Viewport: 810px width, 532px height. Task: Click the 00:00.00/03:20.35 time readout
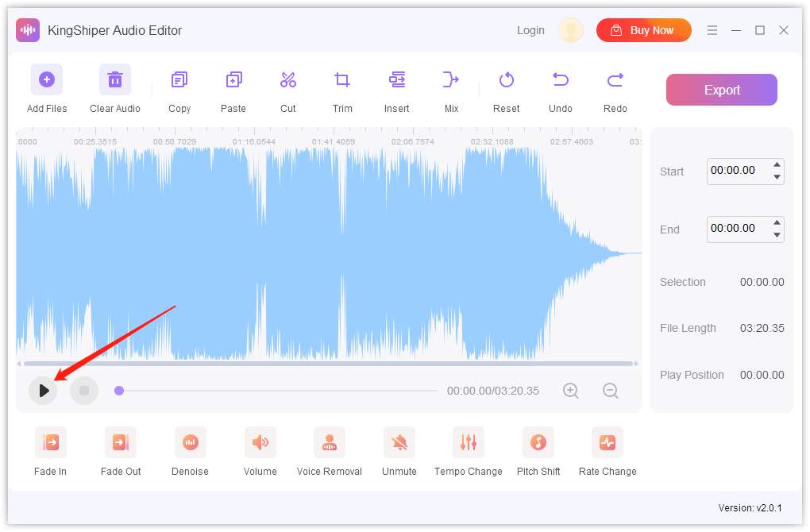(493, 391)
